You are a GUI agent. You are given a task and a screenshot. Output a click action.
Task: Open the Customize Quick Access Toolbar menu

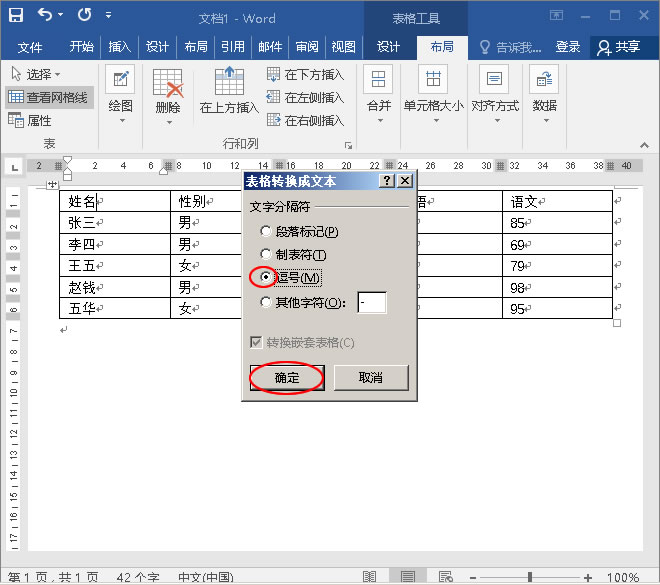point(109,16)
